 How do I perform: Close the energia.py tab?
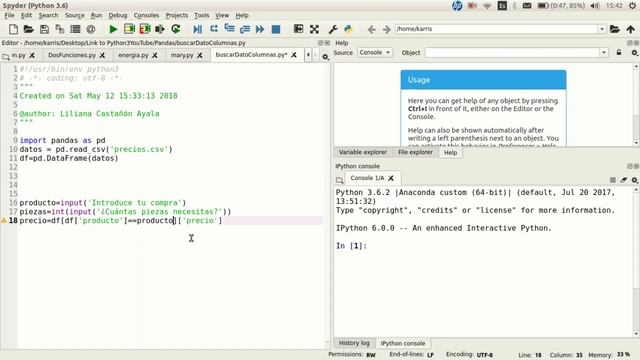click(155, 55)
